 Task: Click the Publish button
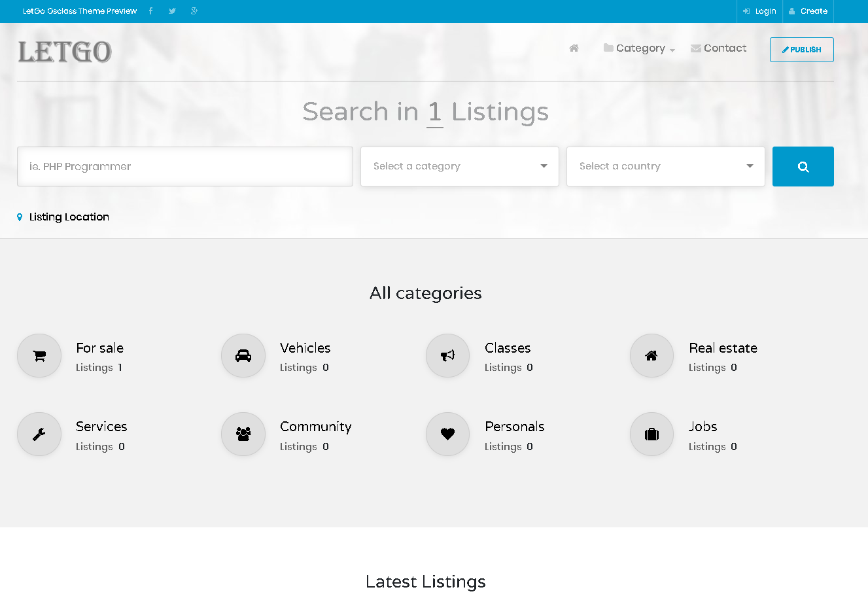[801, 50]
